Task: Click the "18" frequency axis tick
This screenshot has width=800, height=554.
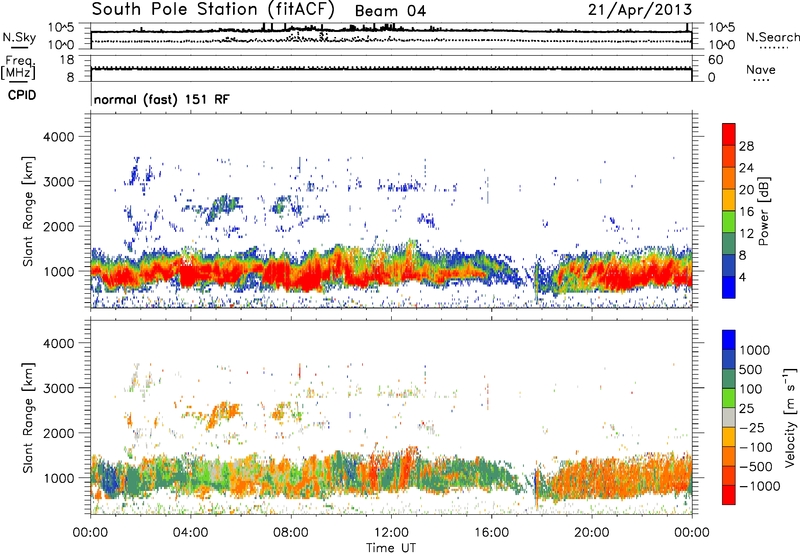Action: pos(66,60)
